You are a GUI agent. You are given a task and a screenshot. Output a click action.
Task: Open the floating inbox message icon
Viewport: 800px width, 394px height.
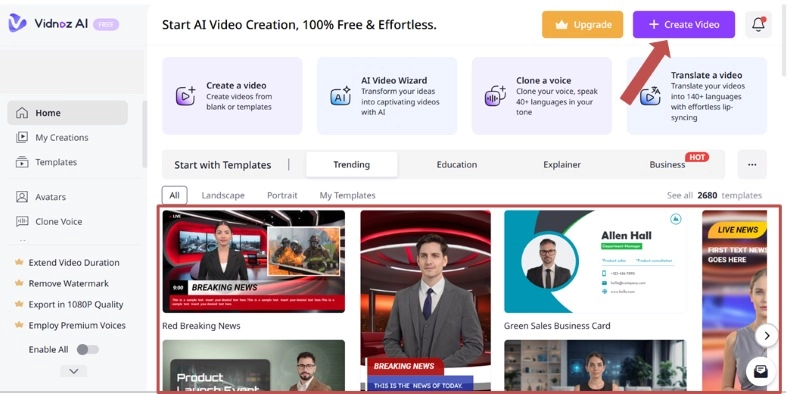(x=761, y=372)
